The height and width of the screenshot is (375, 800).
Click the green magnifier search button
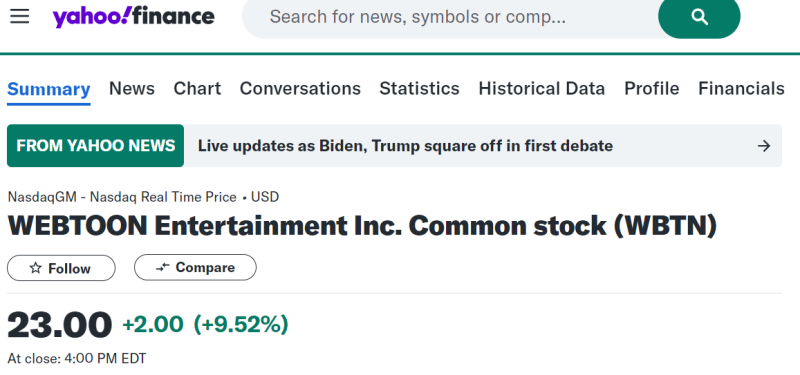(x=699, y=17)
